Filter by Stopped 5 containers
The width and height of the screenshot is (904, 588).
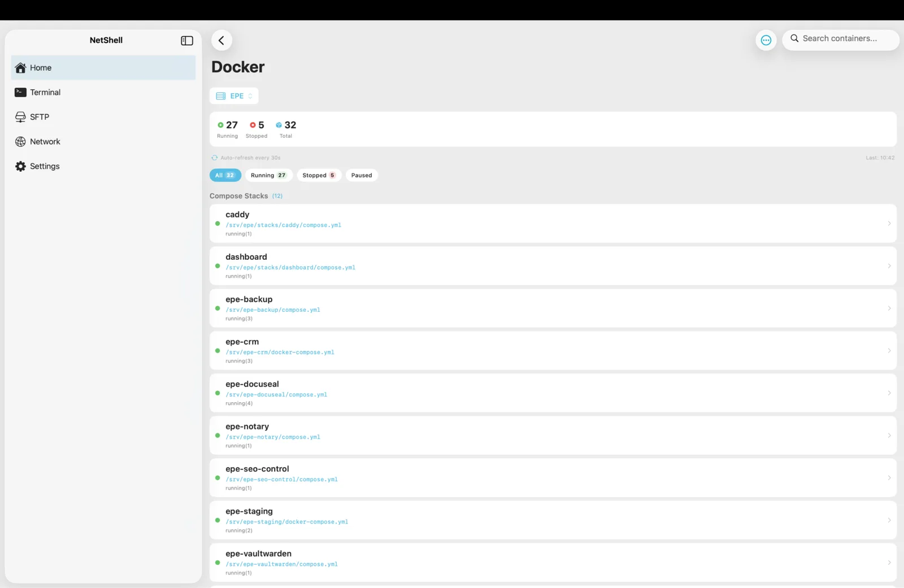319,175
